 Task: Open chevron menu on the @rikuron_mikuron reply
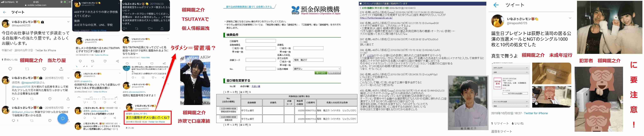click(x=68, y=108)
